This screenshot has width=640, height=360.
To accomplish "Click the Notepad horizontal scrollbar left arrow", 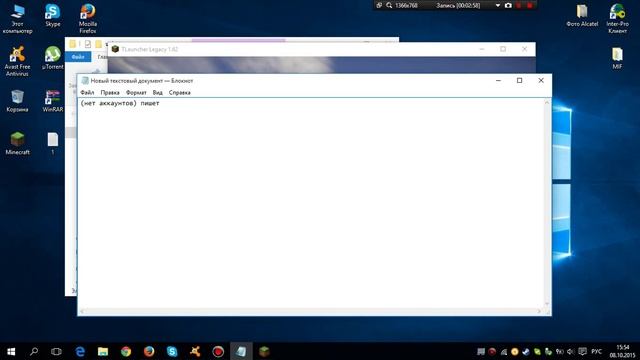I will click(82, 311).
